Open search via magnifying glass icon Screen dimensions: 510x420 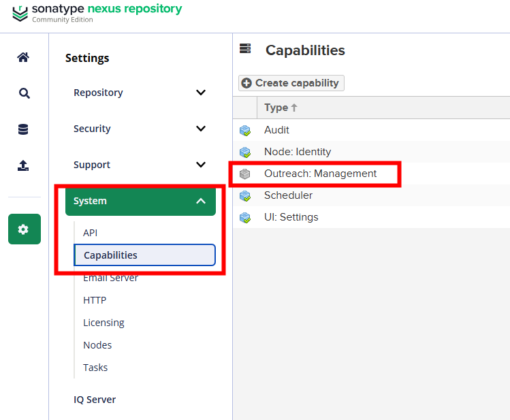coord(24,93)
